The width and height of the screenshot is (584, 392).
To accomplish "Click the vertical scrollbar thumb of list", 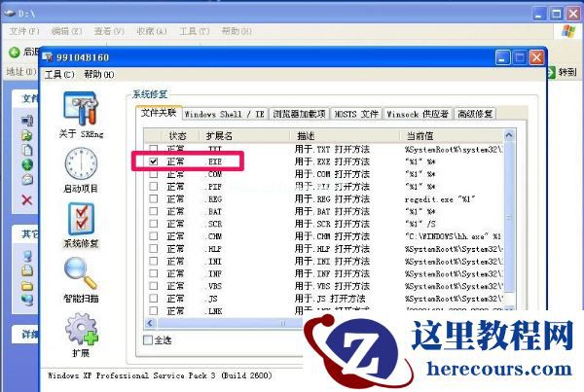I will [509, 217].
